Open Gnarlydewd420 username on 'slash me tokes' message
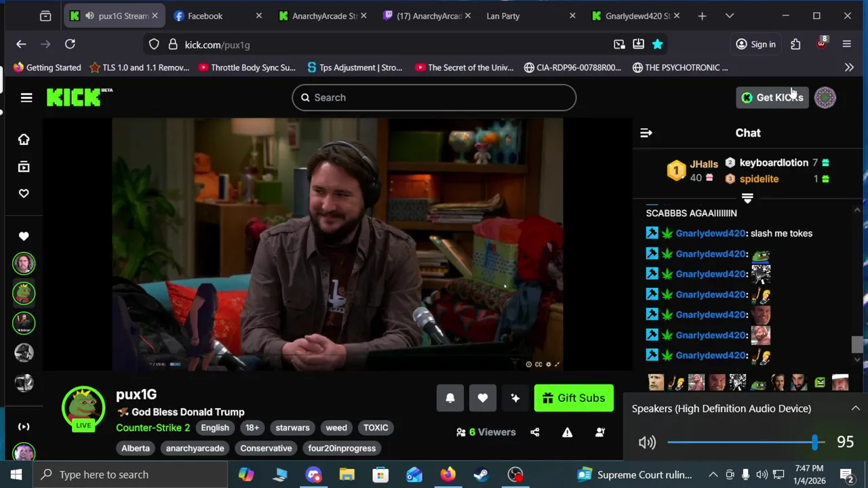This screenshot has width=868, height=488. (x=710, y=233)
